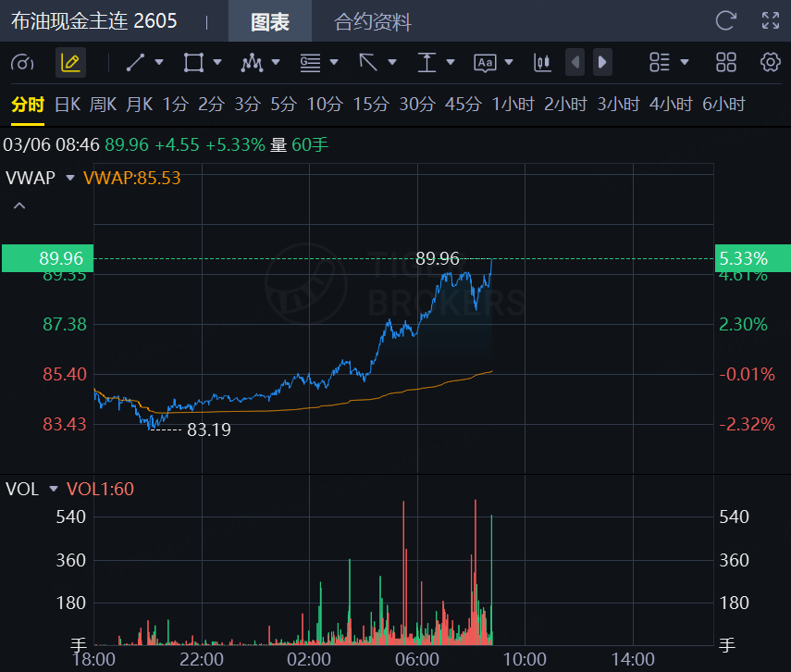Switch to the 合约资料 tab
The height and width of the screenshot is (672, 791).
pyautogui.click(x=373, y=21)
